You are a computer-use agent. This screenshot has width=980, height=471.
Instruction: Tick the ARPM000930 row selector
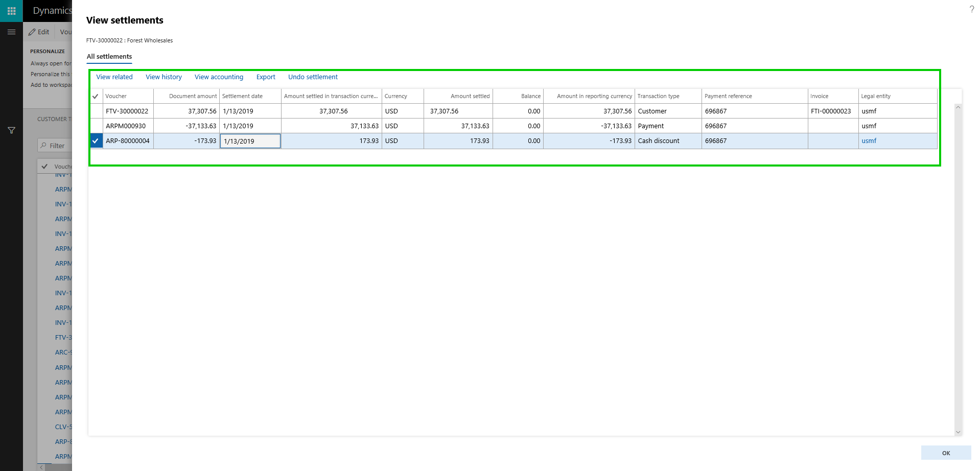pos(96,126)
